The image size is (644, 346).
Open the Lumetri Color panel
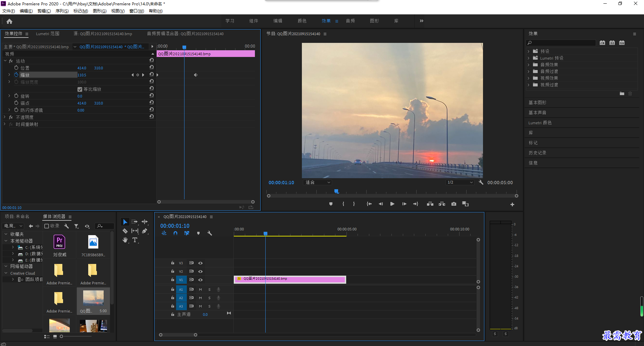coord(540,123)
